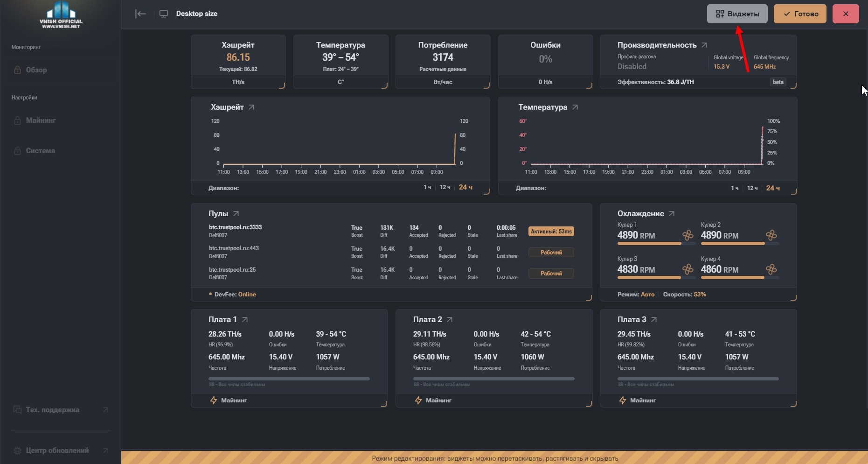
Task: Click the Эффективность: 36.8 J/TH text
Action: [x=655, y=82]
